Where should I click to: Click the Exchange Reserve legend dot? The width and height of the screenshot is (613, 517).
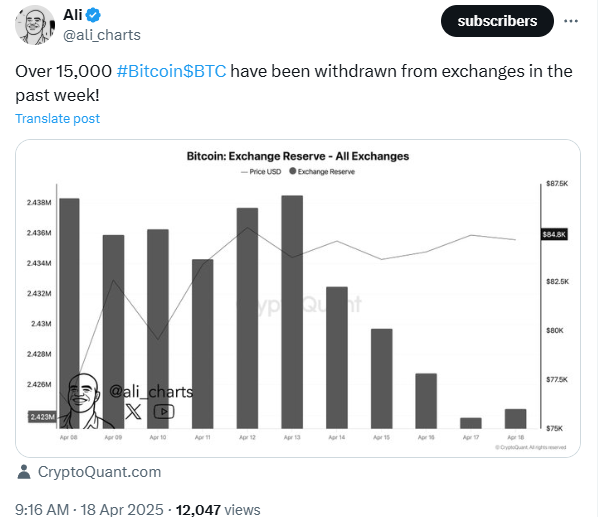click(292, 171)
